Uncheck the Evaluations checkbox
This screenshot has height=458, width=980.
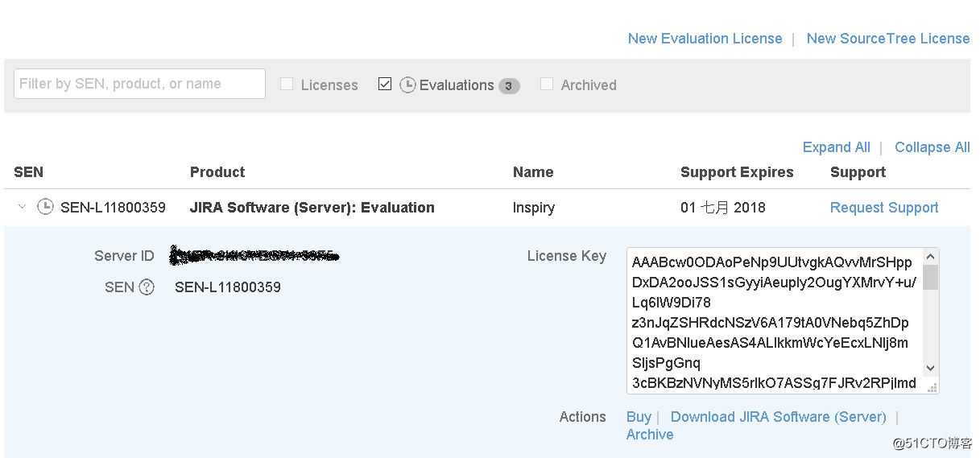point(385,84)
